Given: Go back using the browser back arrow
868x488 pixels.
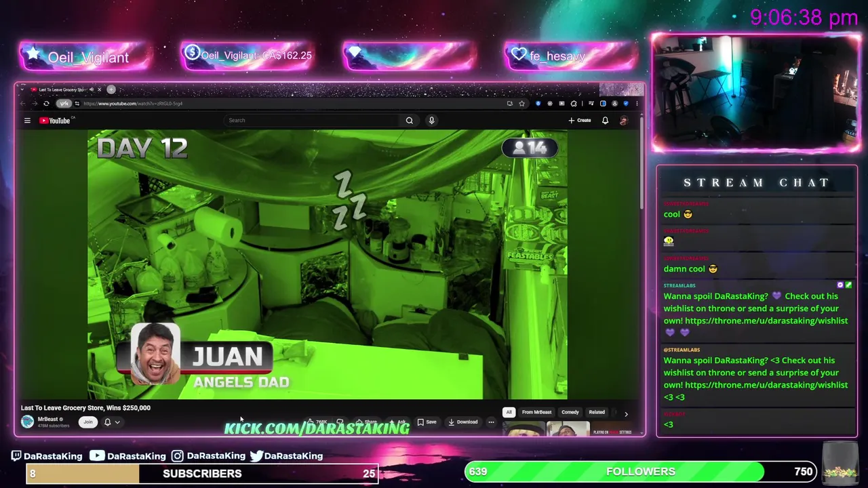Looking at the screenshot, I should (x=22, y=104).
